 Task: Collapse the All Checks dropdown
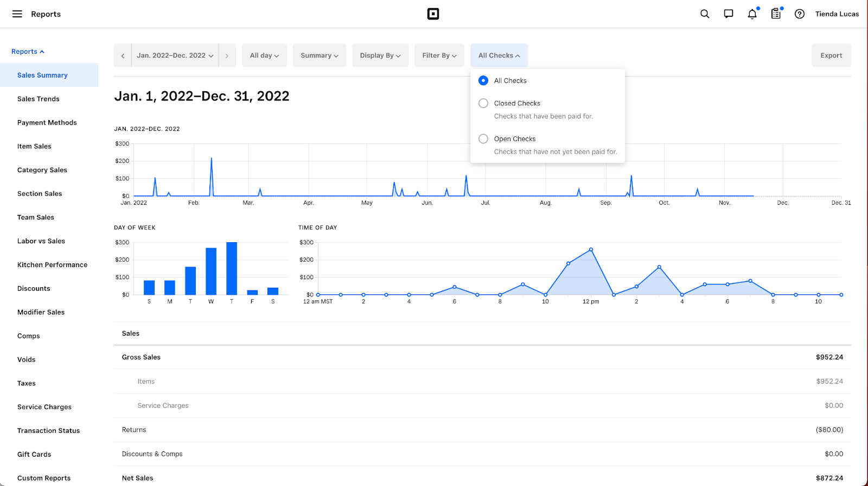[499, 55]
